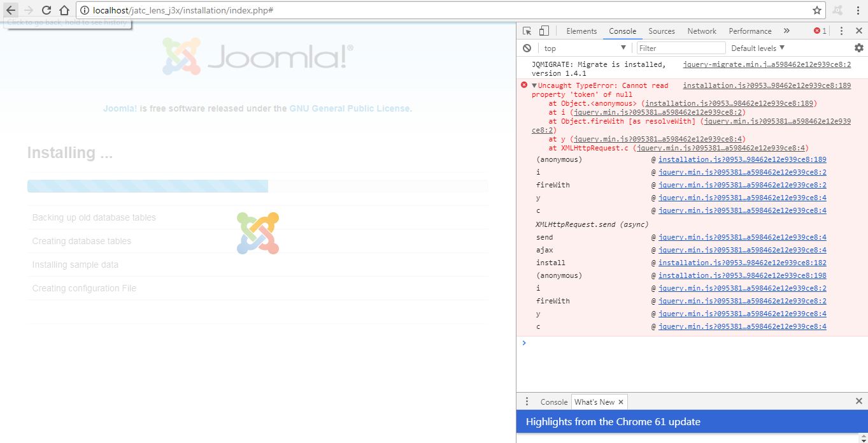Click the 'Creating database tables' step

[x=82, y=241]
